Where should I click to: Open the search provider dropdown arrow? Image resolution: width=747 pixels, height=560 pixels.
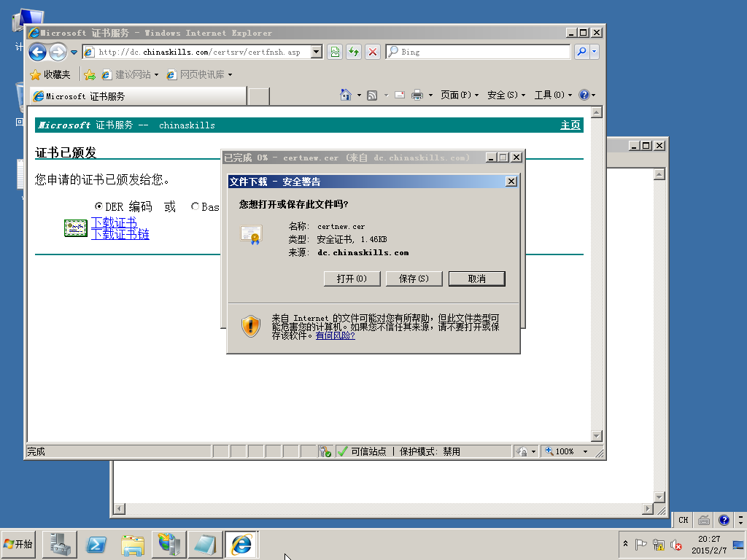click(594, 52)
